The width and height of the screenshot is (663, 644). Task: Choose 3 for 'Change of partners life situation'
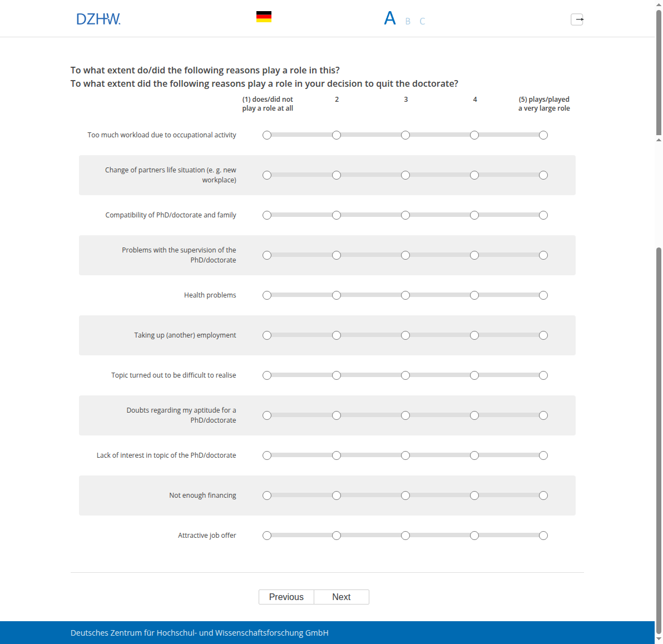coord(405,175)
